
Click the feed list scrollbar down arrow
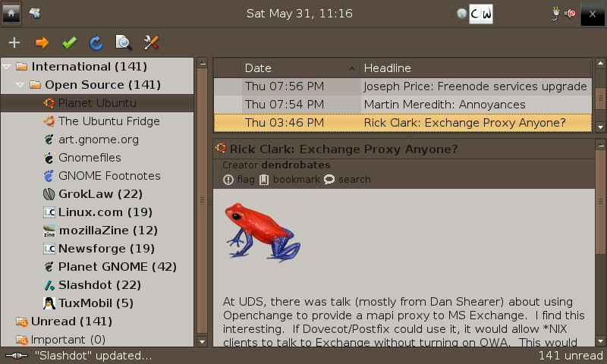tap(202, 341)
